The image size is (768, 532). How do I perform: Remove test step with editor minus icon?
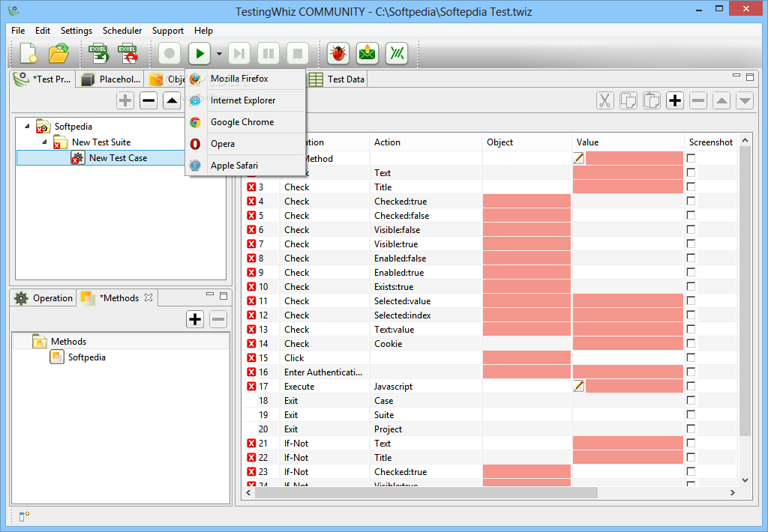tap(698, 101)
